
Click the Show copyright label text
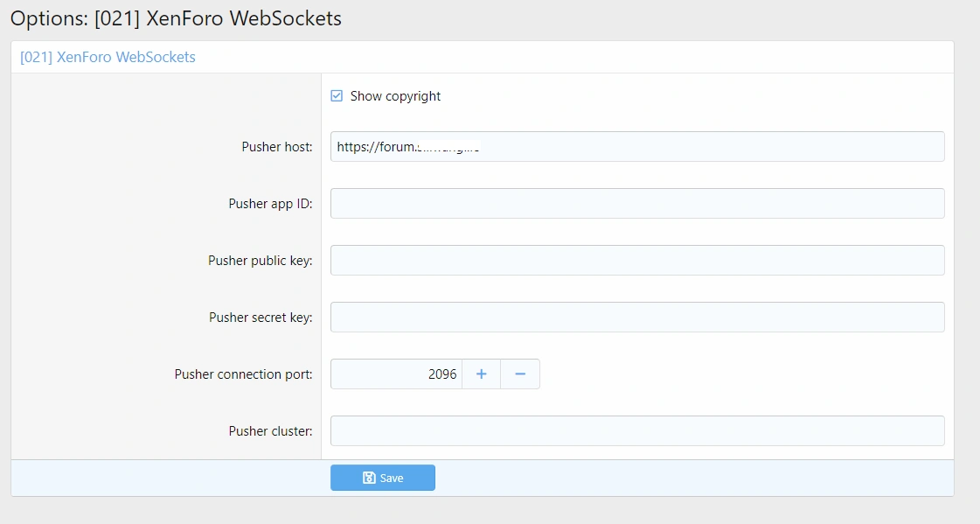395,96
